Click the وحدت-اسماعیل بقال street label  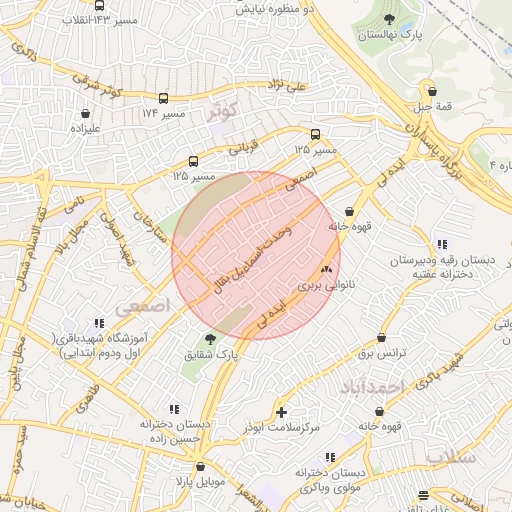click(253, 260)
